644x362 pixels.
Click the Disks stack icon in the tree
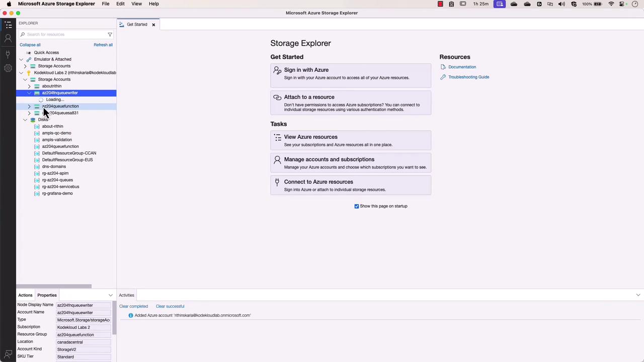coord(33,120)
